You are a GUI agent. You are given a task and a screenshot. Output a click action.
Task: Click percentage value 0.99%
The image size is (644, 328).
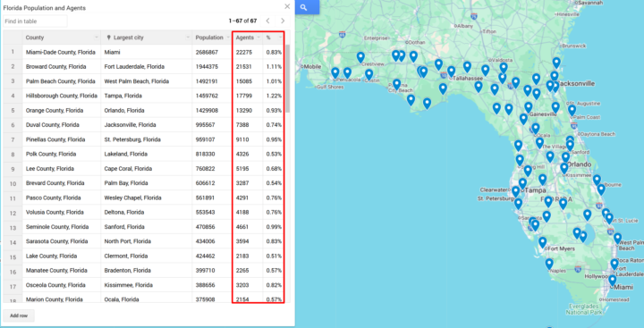coord(274,227)
